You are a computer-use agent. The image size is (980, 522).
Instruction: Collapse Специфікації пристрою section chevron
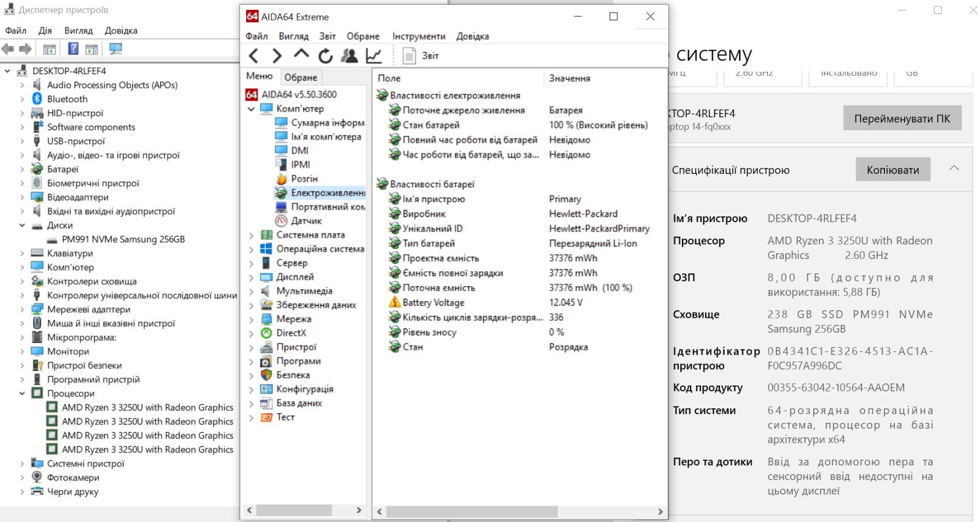tap(954, 169)
